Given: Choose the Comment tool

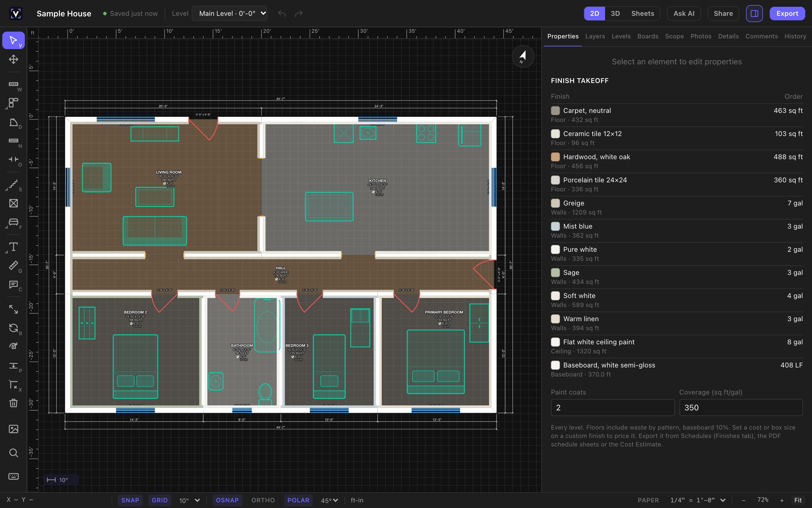Looking at the screenshot, I should [x=14, y=284].
